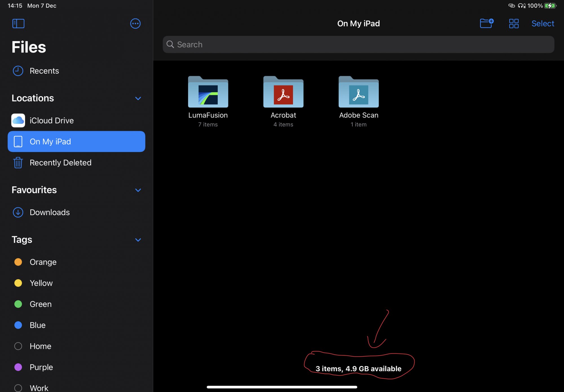The width and height of the screenshot is (564, 392).
Task: Go to Recents
Action: pos(44,71)
